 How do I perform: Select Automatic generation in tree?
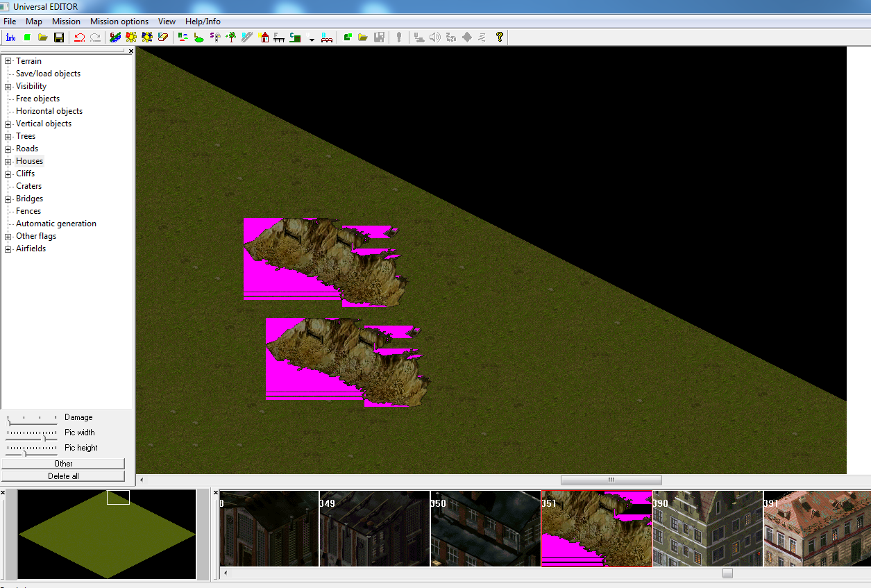pos(56,224)
